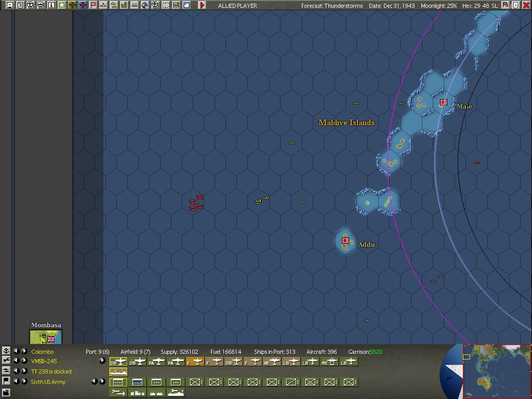The width and height of the screenshot is (532, 399).
Task: Select the first PA patrol group icon
Action: pos(157,362)
